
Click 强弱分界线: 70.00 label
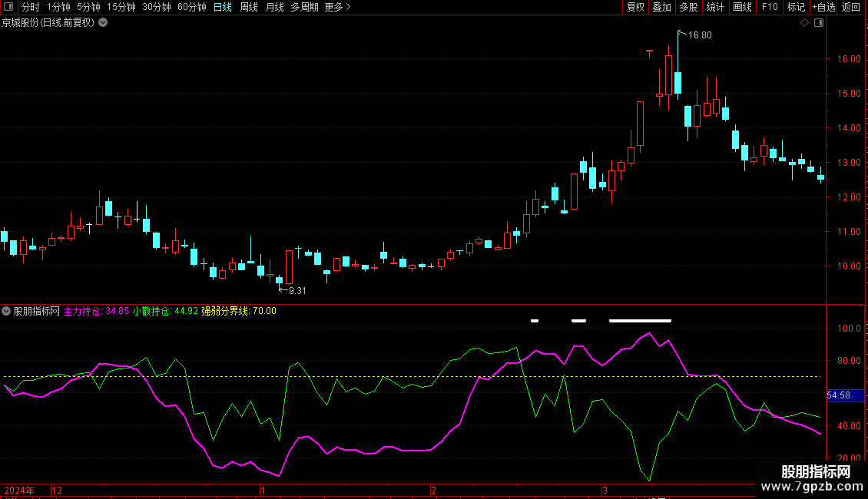coord(239,311)
